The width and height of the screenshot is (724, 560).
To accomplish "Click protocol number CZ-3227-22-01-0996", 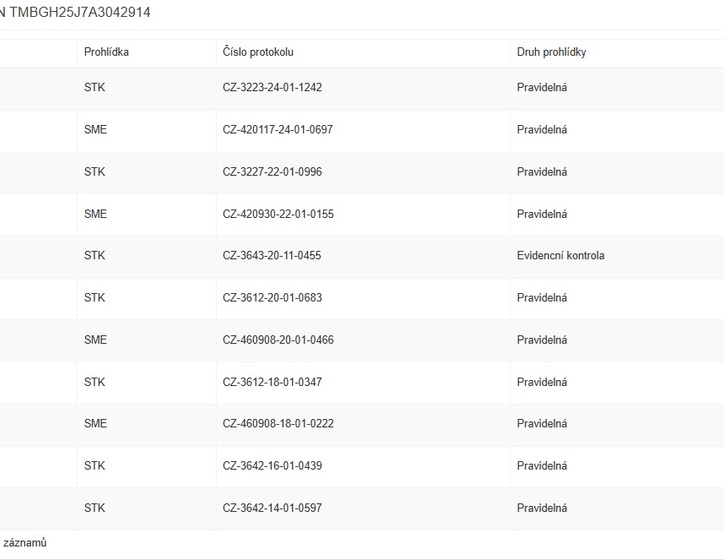I will coord(272,172).
